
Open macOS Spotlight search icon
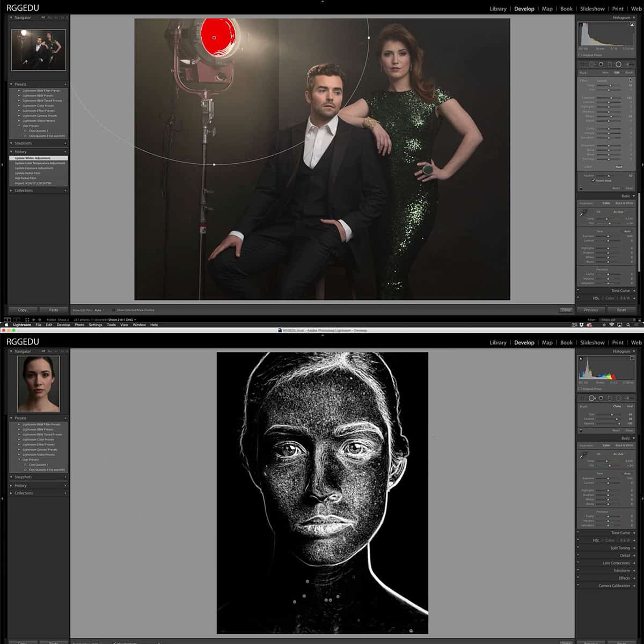click(x=628, y=325)
